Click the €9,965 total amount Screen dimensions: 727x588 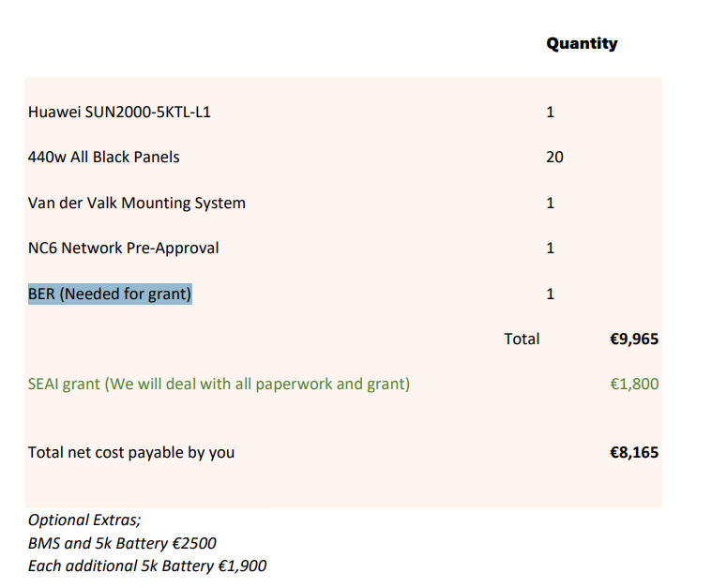click(x=634, y=339)
